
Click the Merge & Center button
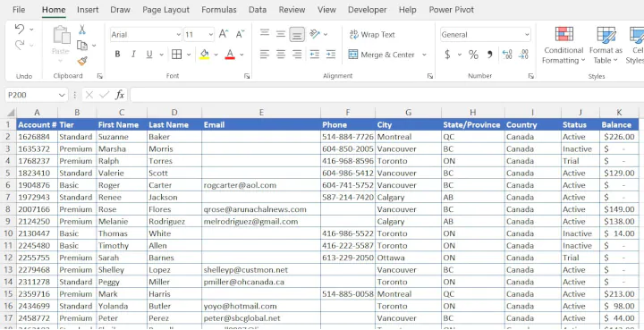click(x=382, y=55)
